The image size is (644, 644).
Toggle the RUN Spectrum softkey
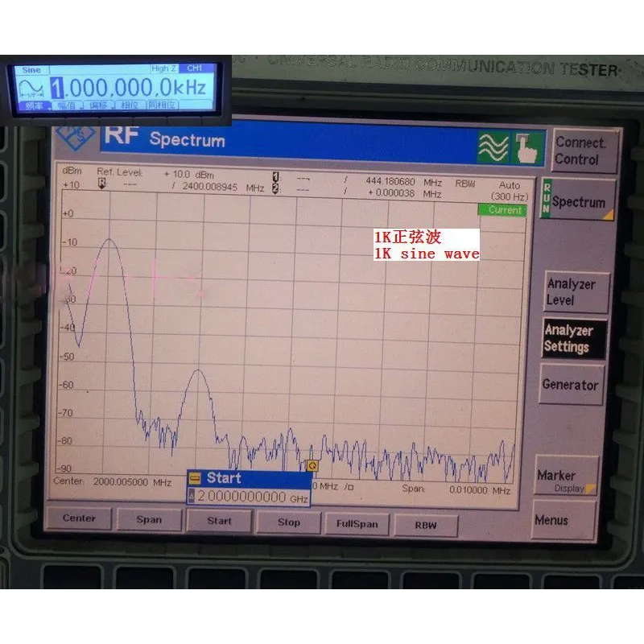tap(578, 199)
